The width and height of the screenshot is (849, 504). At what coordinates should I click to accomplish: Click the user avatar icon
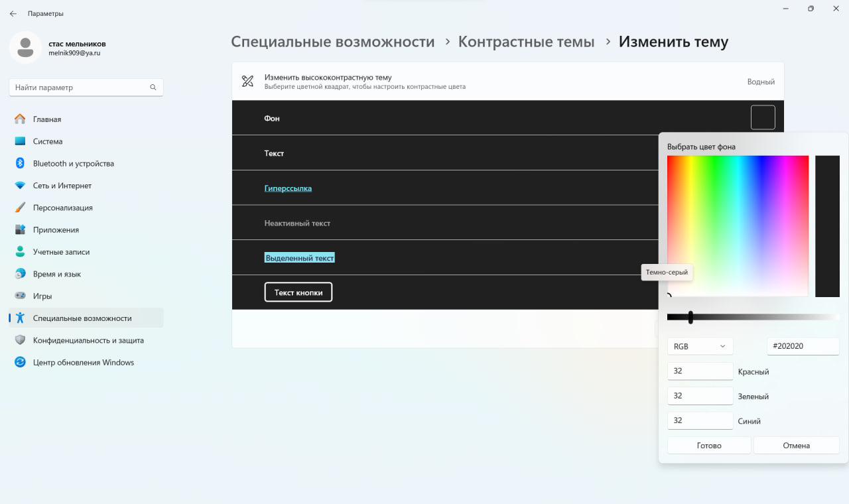[26, 48]
